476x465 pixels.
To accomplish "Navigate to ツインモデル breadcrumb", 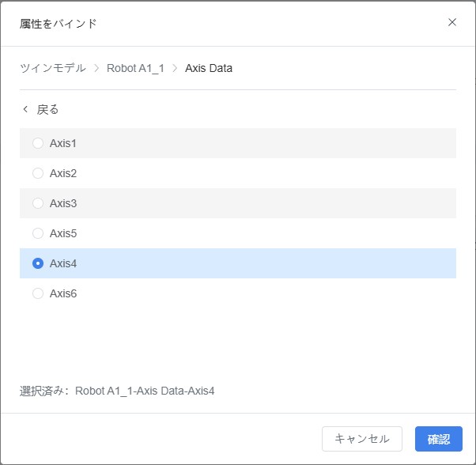I will (53, 68).
